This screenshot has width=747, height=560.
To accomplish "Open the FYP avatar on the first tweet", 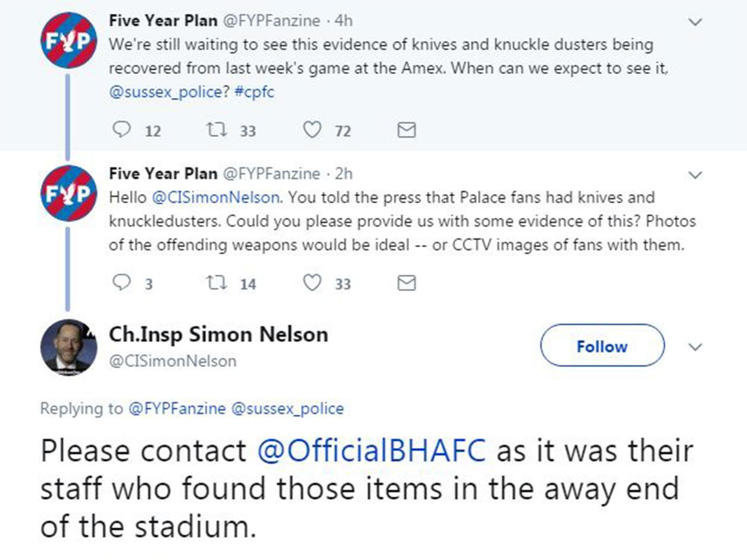I will pos(69,41).
